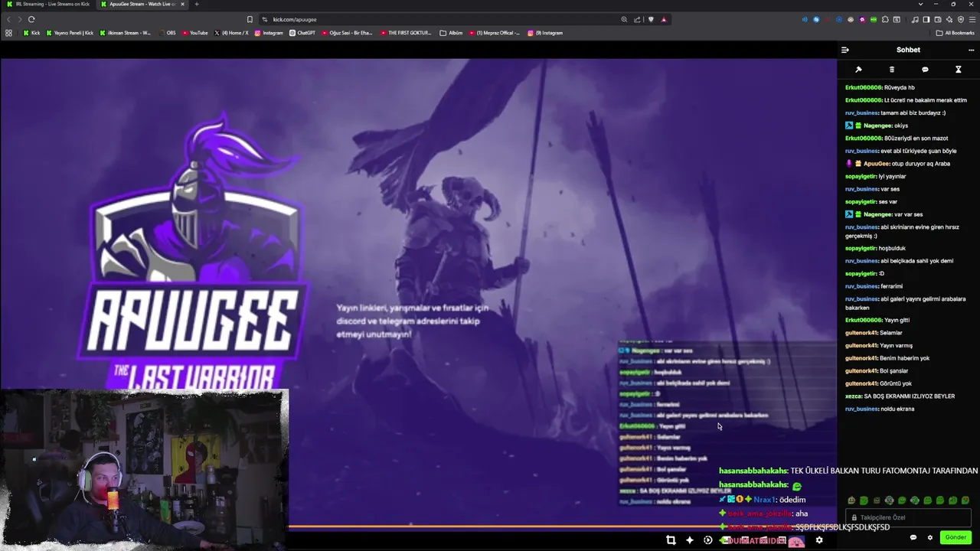Open the Sohbet three-dot options menu
The height and width of the screenshot is (551, 980).
[x=972, y=50]
